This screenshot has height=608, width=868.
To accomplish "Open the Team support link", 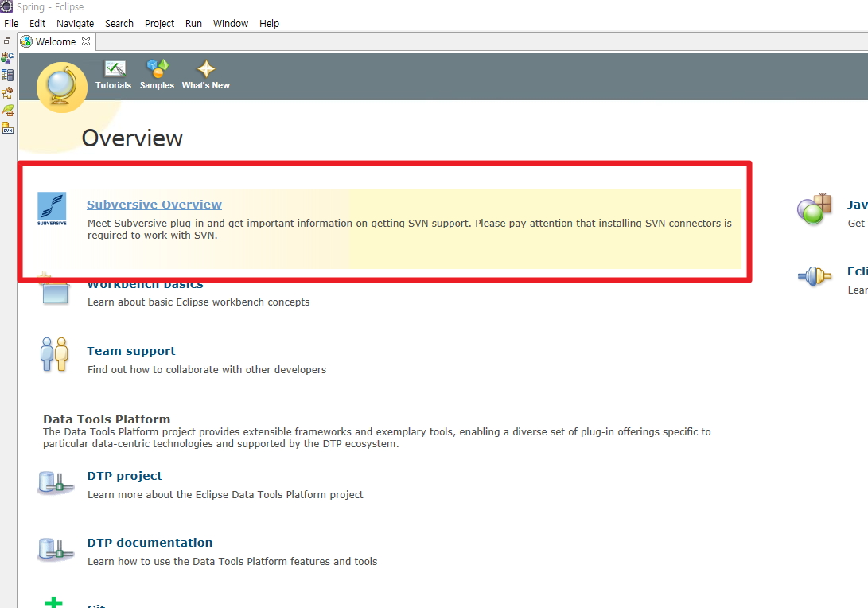I will 131,351.
